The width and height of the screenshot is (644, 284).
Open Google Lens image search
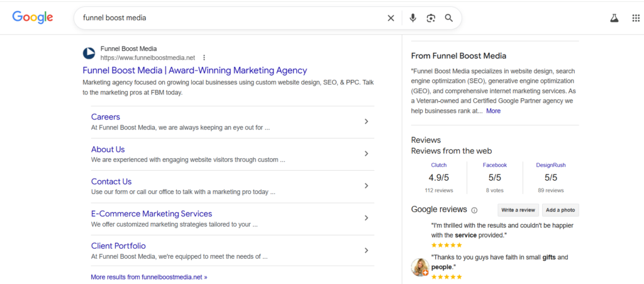(x=431, y=18)
